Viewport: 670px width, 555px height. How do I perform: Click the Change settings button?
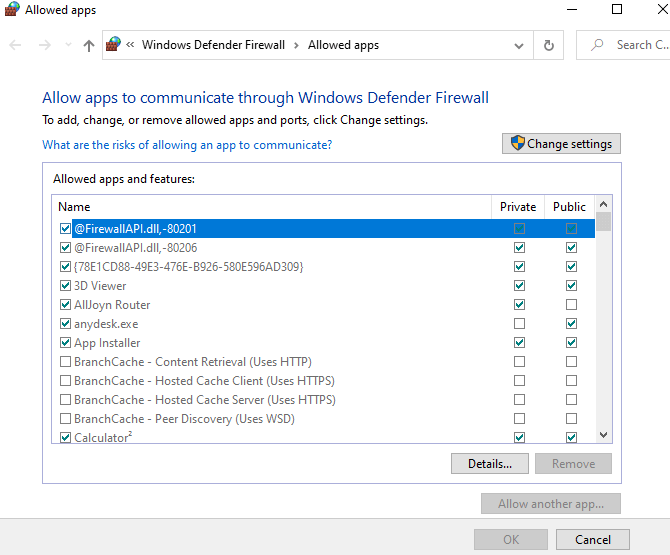[x=561, y=144]
